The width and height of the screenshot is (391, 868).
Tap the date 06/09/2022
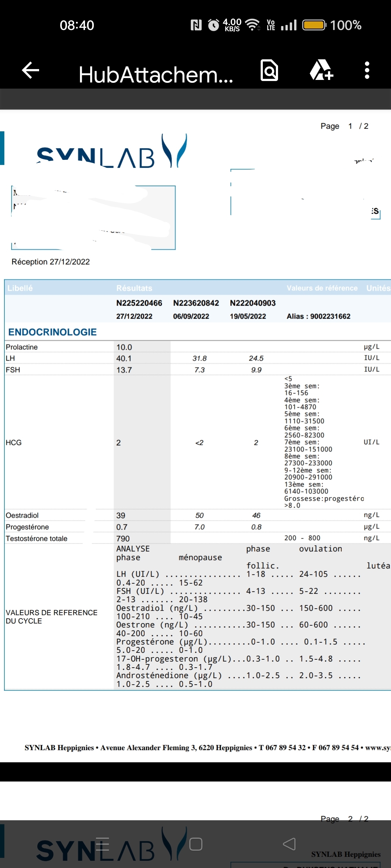pos(191,316)
